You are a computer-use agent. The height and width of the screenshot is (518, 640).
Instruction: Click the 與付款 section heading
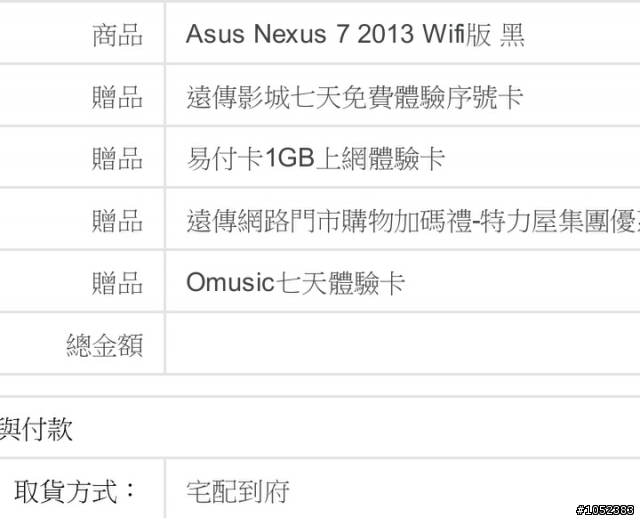click(36, 429)
